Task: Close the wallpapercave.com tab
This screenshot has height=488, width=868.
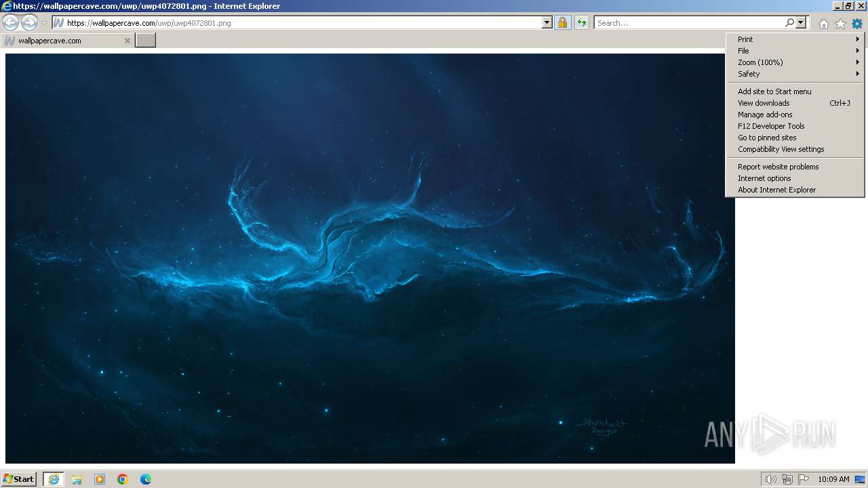Action: point(127,41)
